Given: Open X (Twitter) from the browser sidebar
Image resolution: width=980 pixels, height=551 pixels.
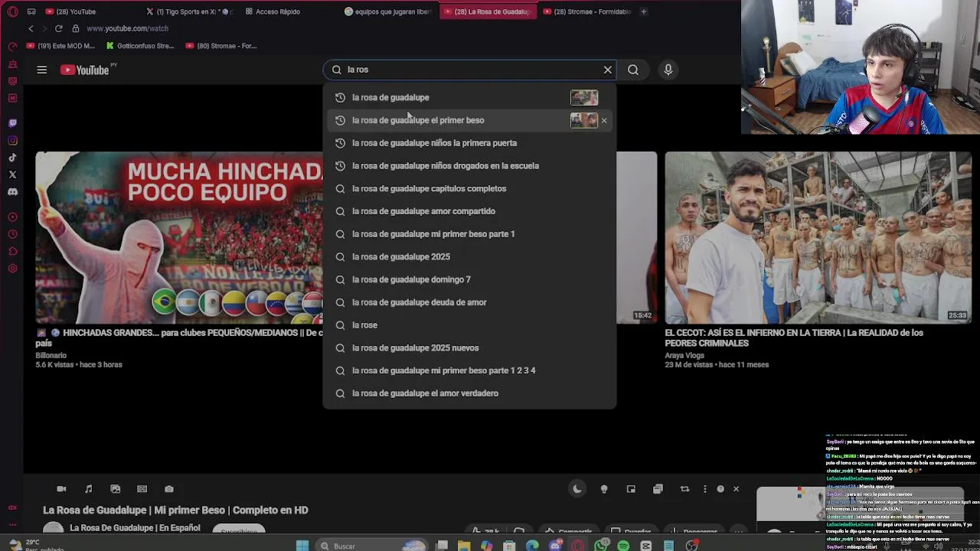Looking at the screenshot, I should pos(12,174).
